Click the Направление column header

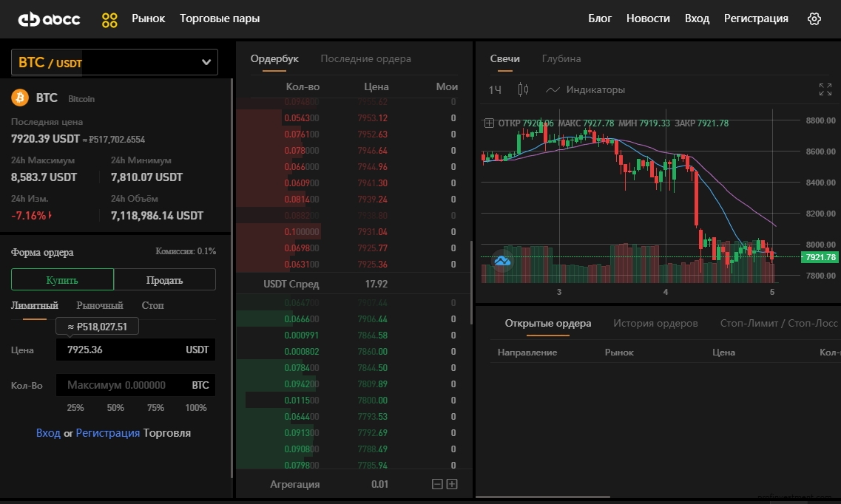(527, 353)
